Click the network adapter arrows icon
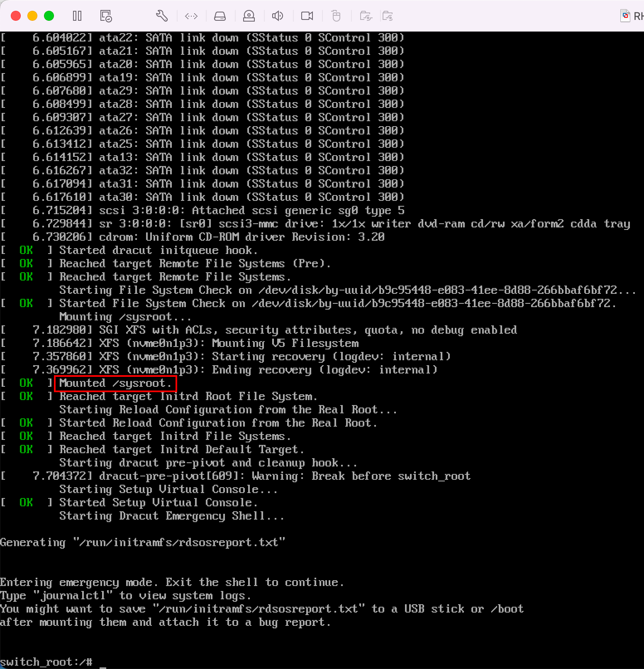Screen dimensions: 644x669 click(191, 16)
